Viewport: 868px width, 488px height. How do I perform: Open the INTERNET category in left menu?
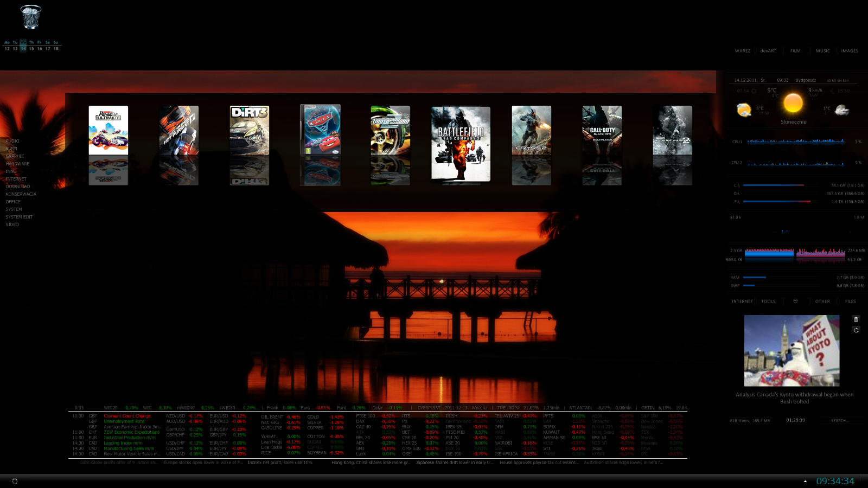coord(16,179)
